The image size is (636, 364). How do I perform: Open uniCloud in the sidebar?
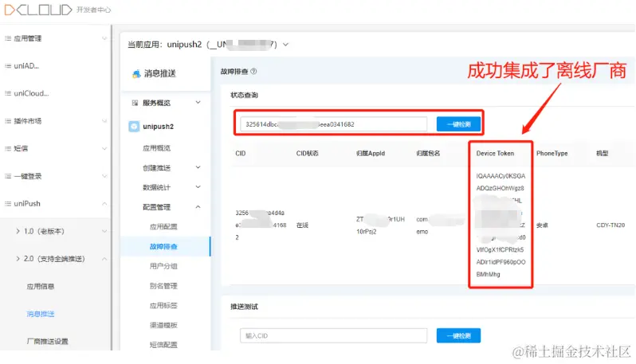[x=31, y=94]
